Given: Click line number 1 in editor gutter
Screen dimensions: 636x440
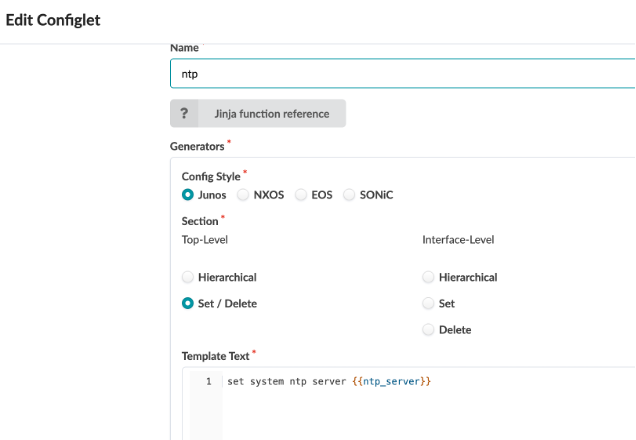Looking at the screenshot, I should click(208, 382).
